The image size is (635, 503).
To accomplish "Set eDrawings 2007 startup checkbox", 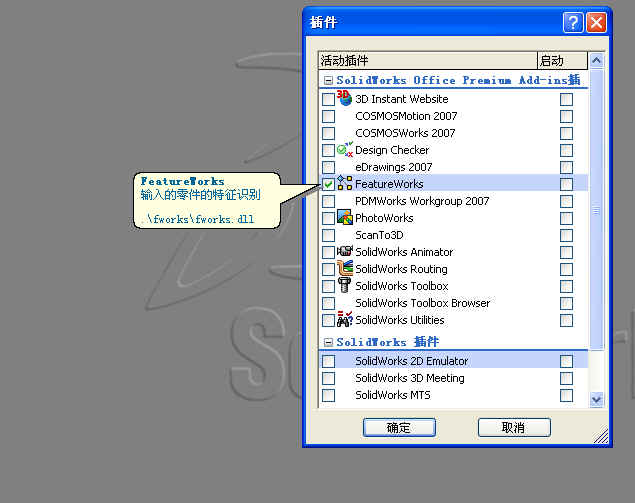I will click(x=567, y=168).
